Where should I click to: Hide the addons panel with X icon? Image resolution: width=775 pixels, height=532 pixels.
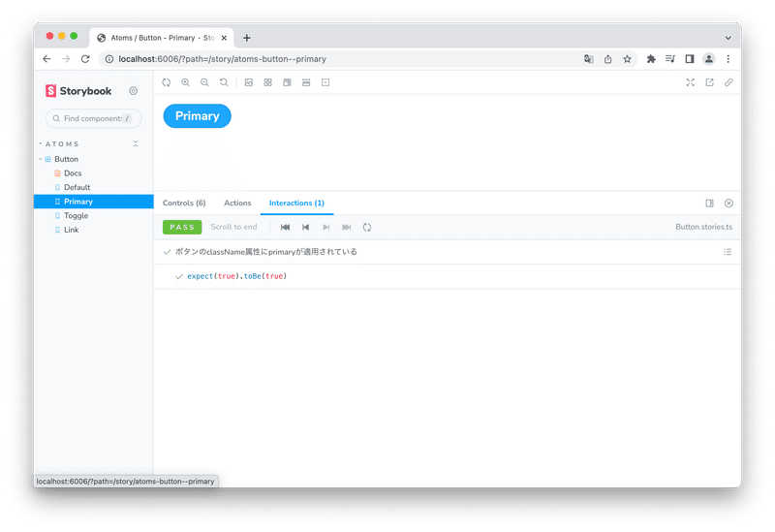tap(729, 203)
